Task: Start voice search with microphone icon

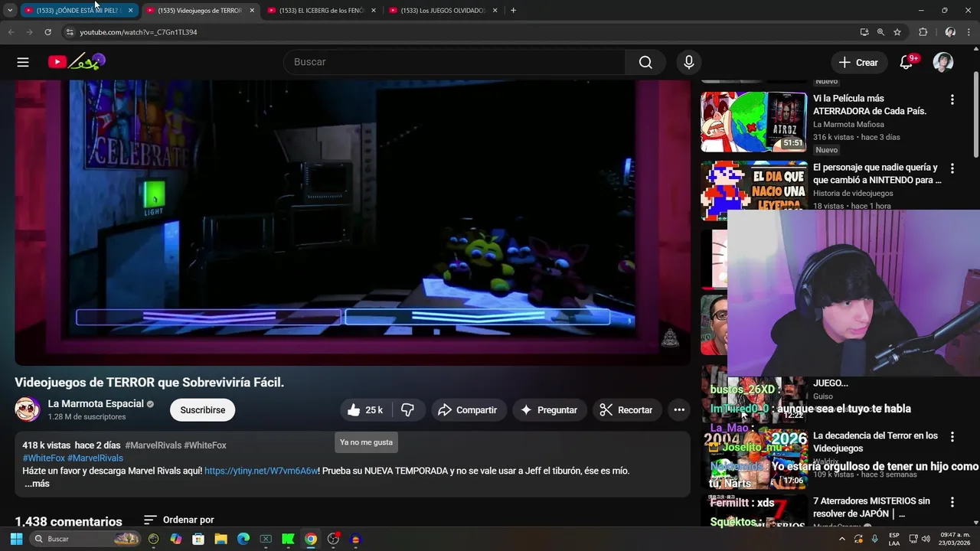Action: click(x=689, y=62)
